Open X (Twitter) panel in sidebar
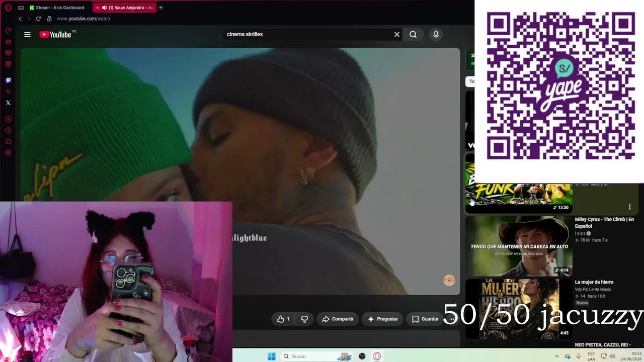644x362 pixels. pos(8,103)
